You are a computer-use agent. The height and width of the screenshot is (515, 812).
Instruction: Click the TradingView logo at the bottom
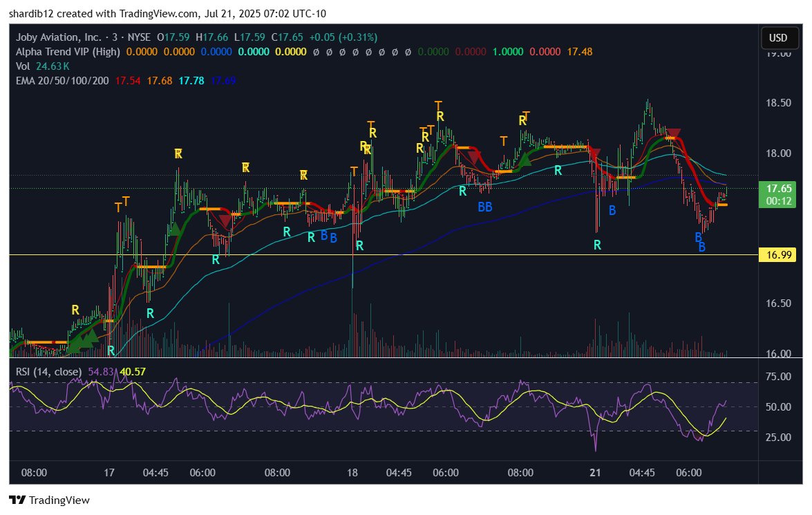click(x=49, y=500)
